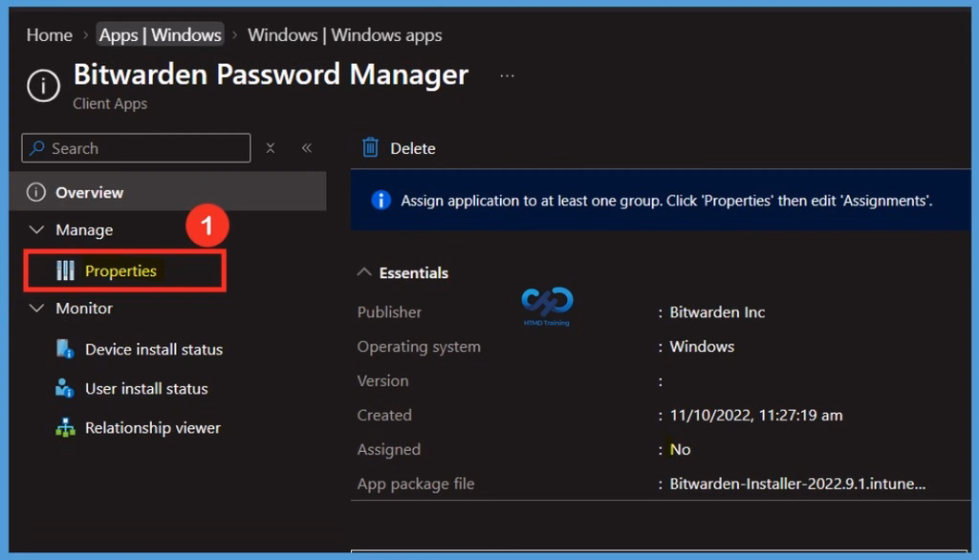Open User install status
The image size is (979, 560).
[146, 388]
